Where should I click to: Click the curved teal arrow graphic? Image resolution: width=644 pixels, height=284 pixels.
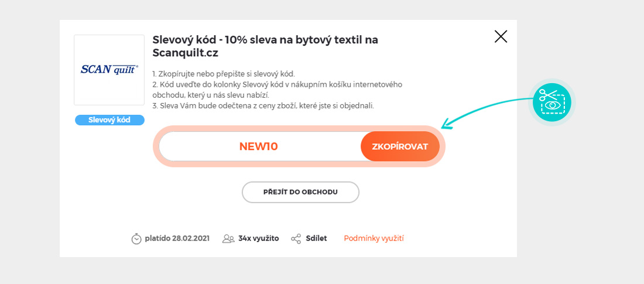click(x=486, y=110)
